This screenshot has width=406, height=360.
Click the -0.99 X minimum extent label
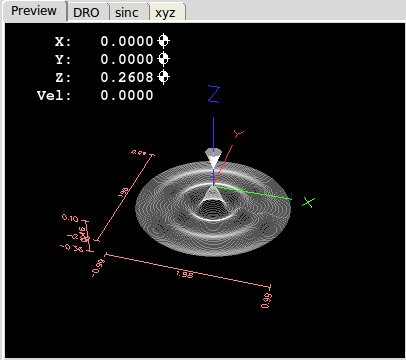(x=98, y=268)
